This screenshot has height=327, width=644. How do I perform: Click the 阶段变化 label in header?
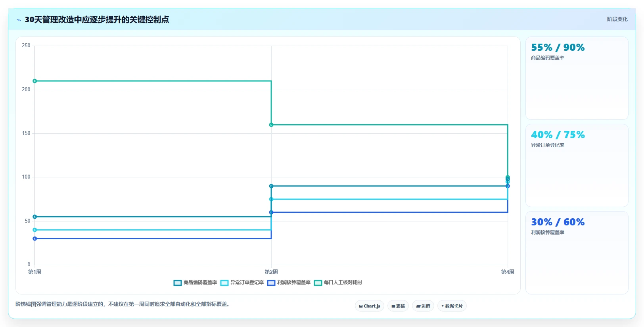click(x=617, y=19)
